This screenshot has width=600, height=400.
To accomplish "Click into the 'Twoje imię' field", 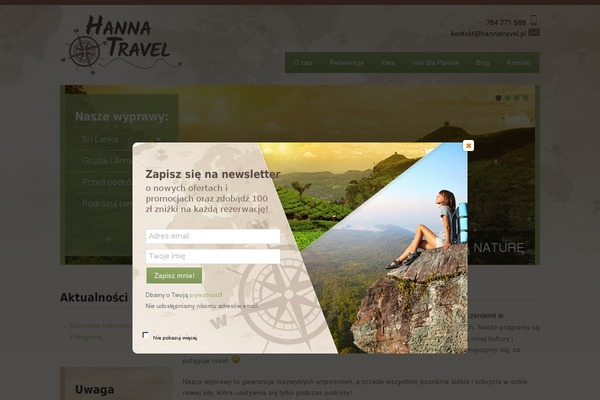I will [x=213, y=256].
